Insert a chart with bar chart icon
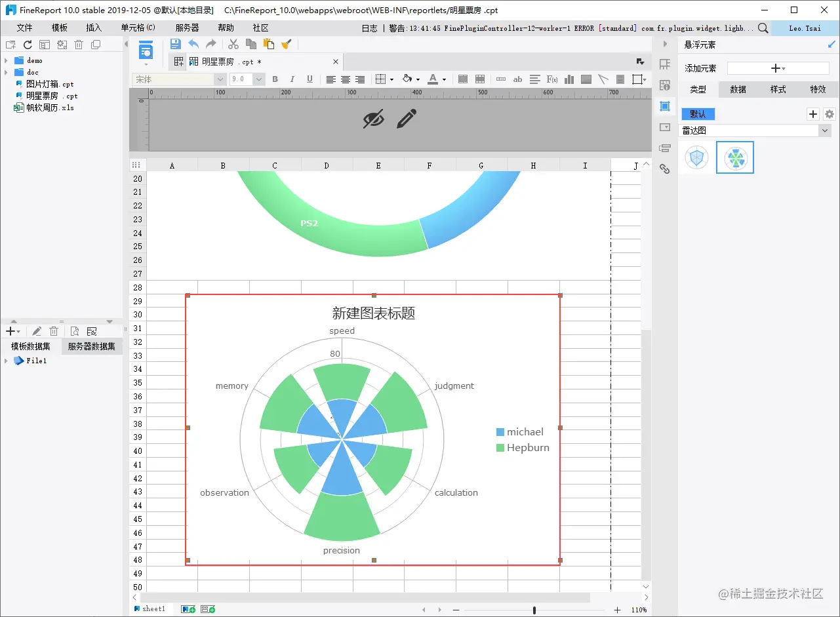The width and height of the screenshot is (840, 617). click(x=569, y=79)
